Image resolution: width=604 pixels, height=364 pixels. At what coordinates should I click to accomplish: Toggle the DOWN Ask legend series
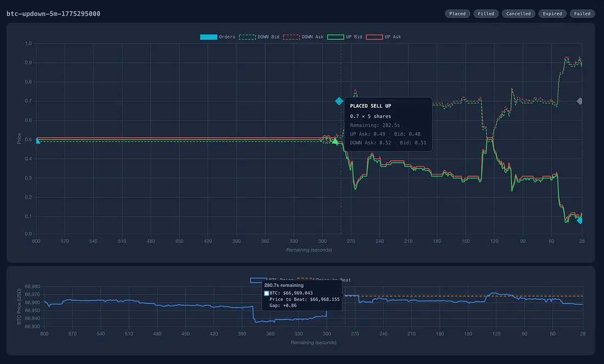coord(303,37)
